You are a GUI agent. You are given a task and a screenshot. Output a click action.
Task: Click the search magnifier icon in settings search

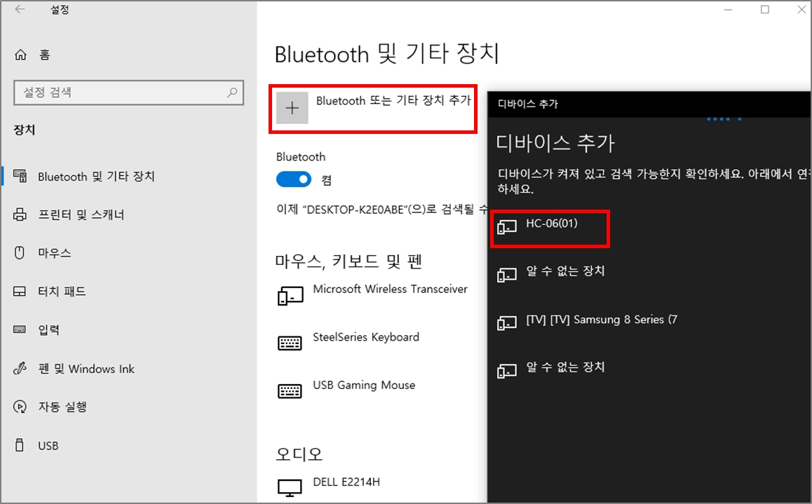point(231,92)
